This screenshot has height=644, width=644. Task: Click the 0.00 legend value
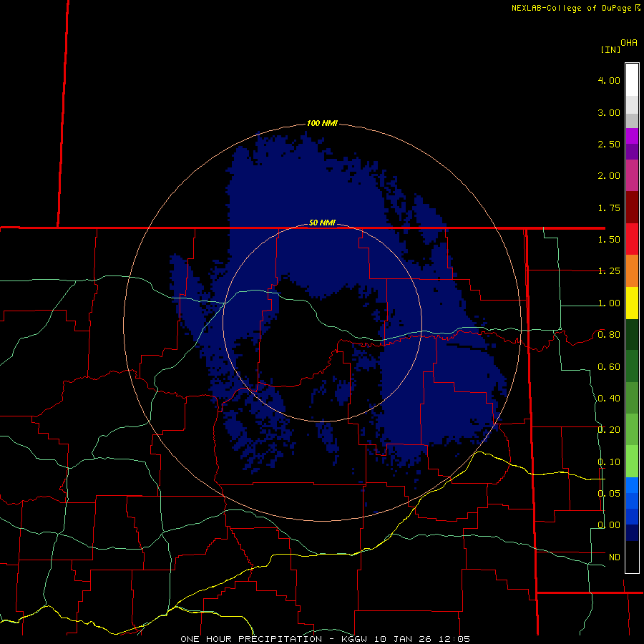(x=609, y=525)
